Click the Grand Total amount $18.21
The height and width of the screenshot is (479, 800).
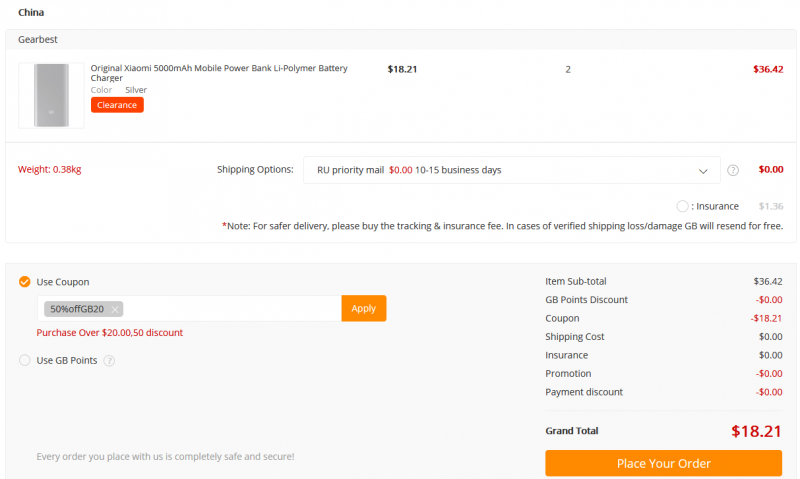(x=756, y=432)
